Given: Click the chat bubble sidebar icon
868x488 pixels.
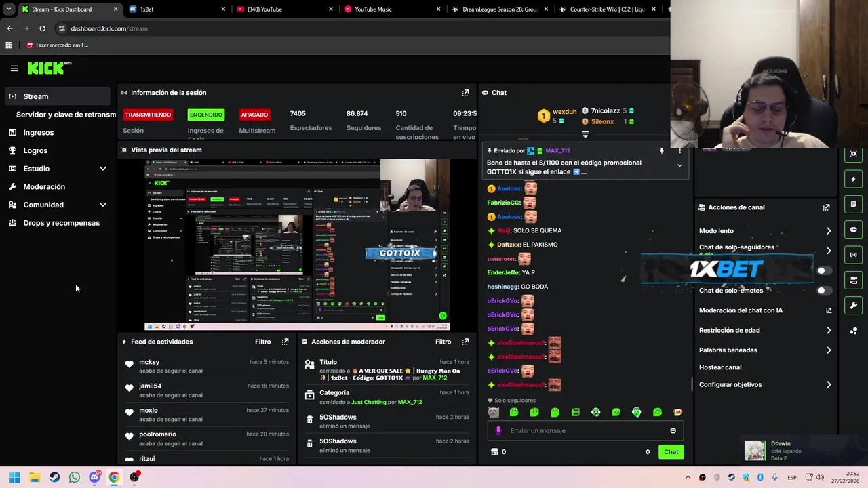Looking at the screenshot, I should (853, 230).
